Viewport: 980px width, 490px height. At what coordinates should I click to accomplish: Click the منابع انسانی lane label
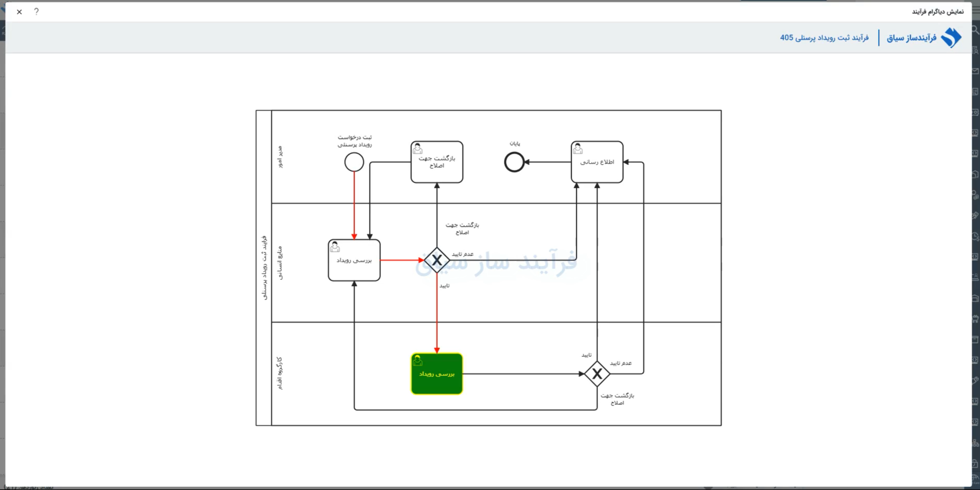click(280, 263)
